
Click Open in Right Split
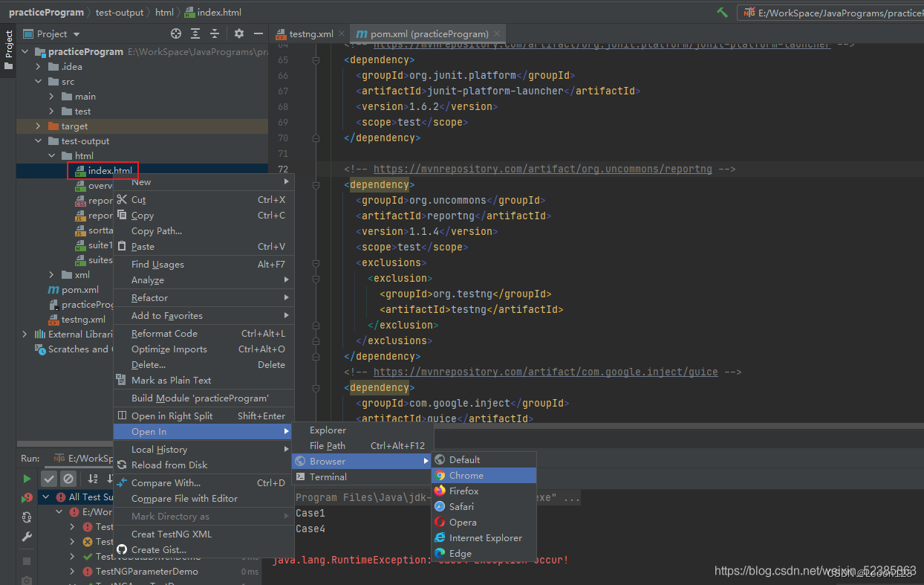pos(203,416)
